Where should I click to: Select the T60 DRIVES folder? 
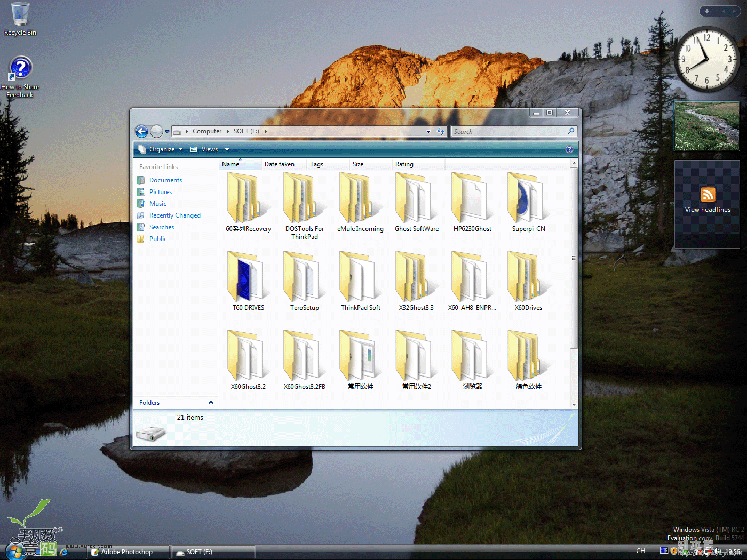click(x=248, y=282)
